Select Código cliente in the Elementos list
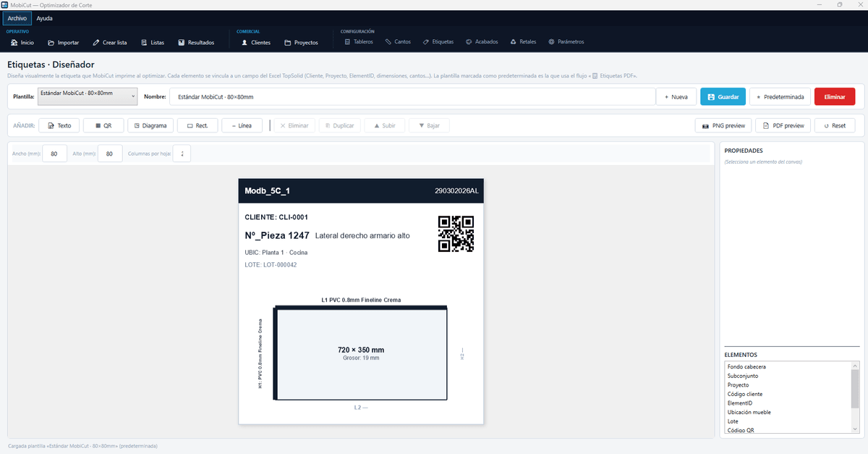The height and width of the screenshot is (454, 868). point(744,394)
